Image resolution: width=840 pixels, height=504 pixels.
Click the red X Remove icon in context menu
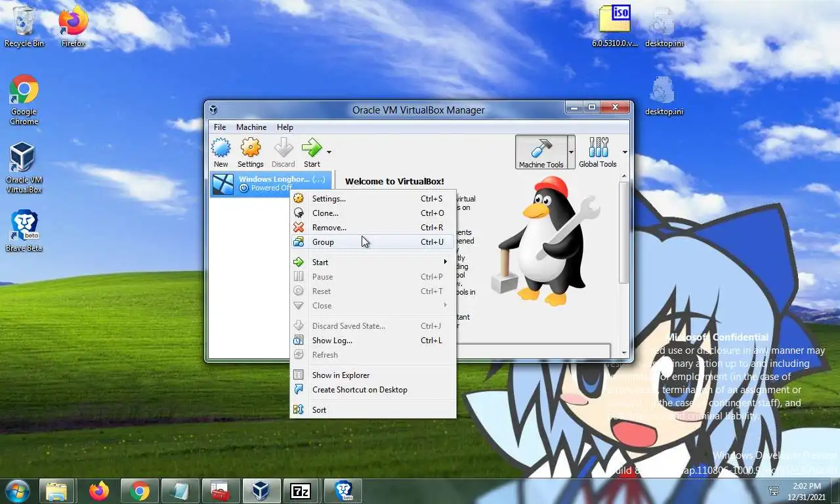point(299,228)
